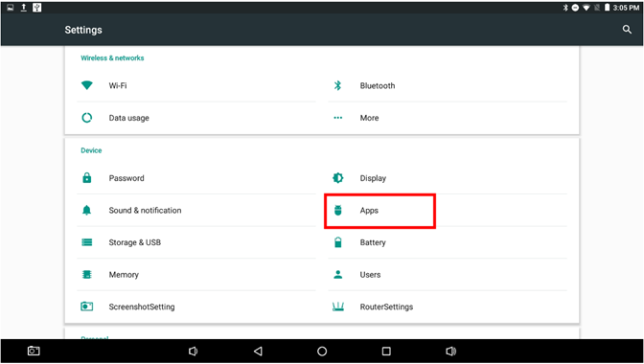This screenshot has height=364, width=644.
Task: Open the Apps settings entry
Action: click(448, 210)
